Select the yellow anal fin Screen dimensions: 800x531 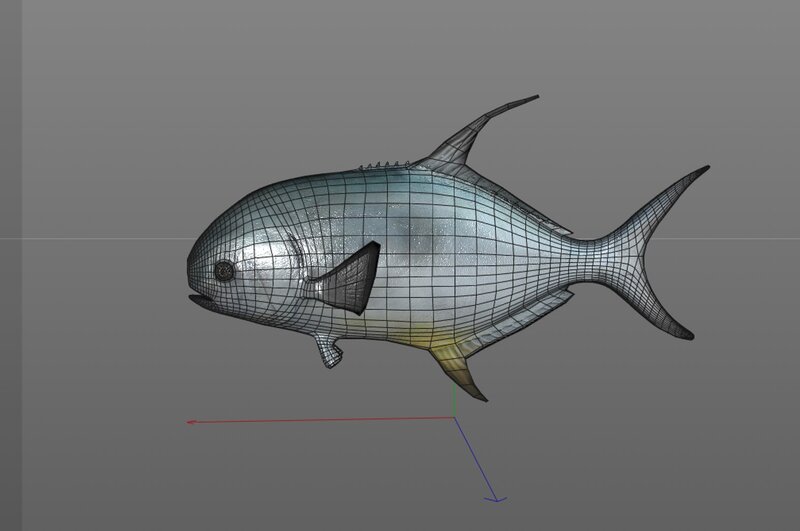pos(457,368)
